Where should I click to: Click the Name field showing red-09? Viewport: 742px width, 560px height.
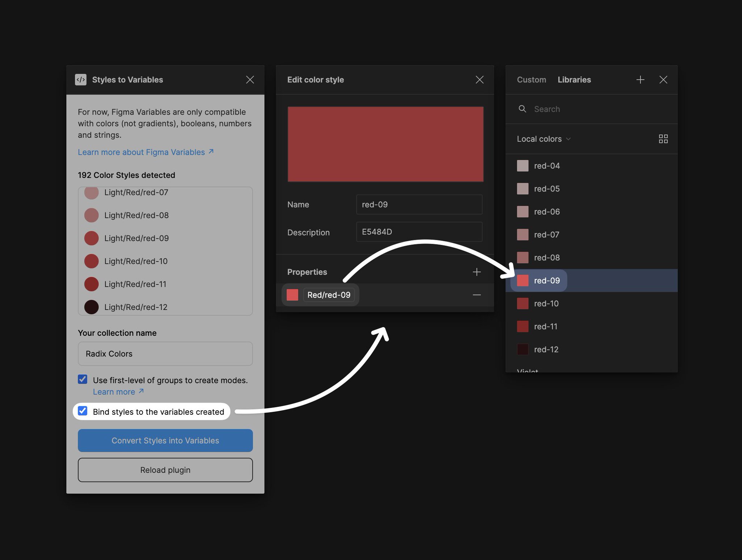(419, 204)
